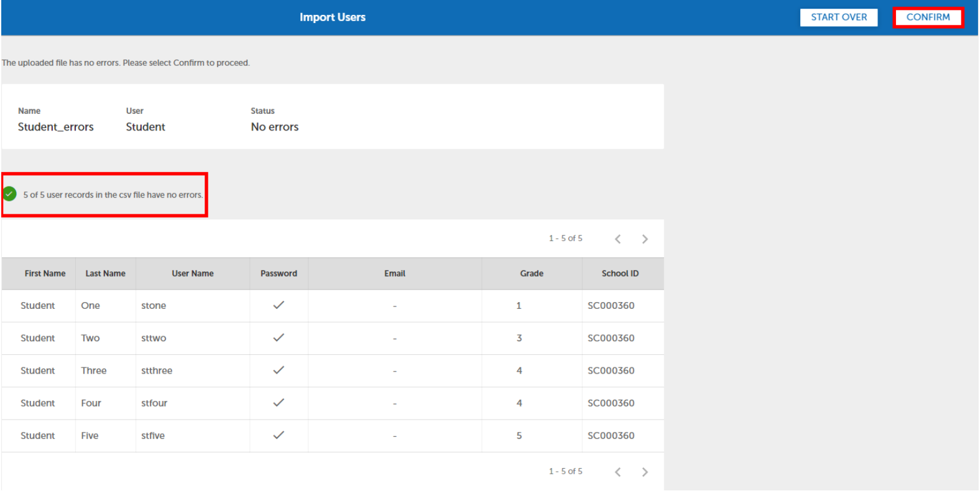
Task: Click the START OVER button
Action: click(839, 17)
